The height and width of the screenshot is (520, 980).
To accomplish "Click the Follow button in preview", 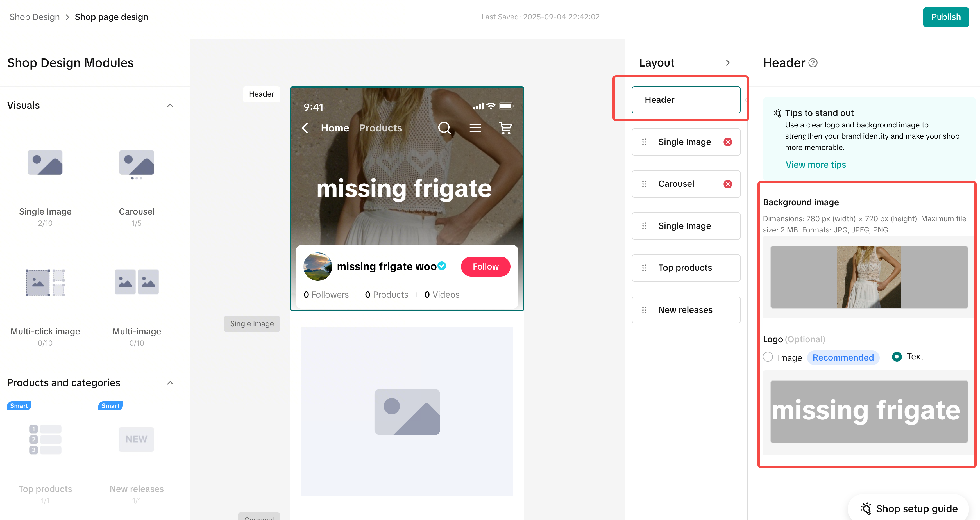I will (x=486, y=267).
